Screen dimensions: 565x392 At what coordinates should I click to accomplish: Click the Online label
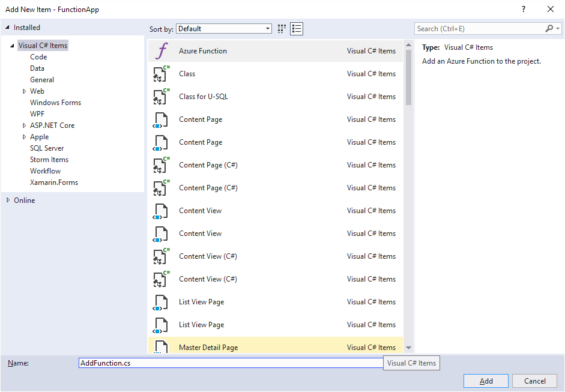click(x=25, y=201)
